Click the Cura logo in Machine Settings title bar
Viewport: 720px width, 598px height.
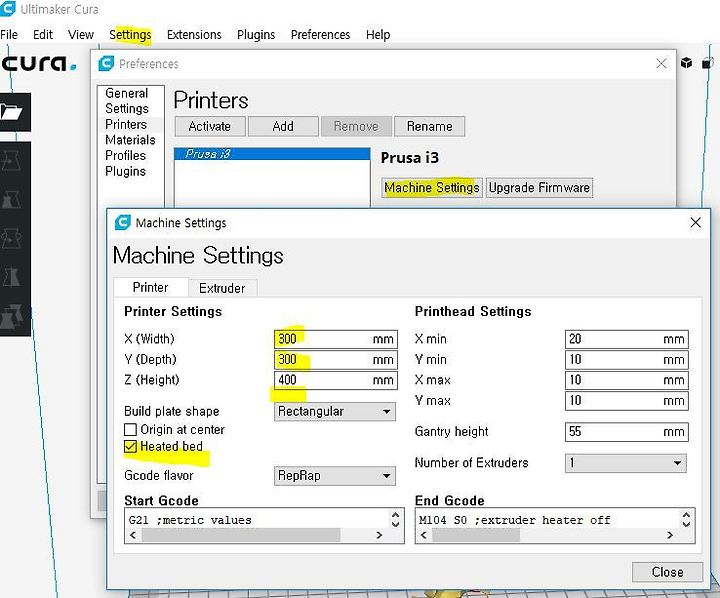tap(122, 222)
